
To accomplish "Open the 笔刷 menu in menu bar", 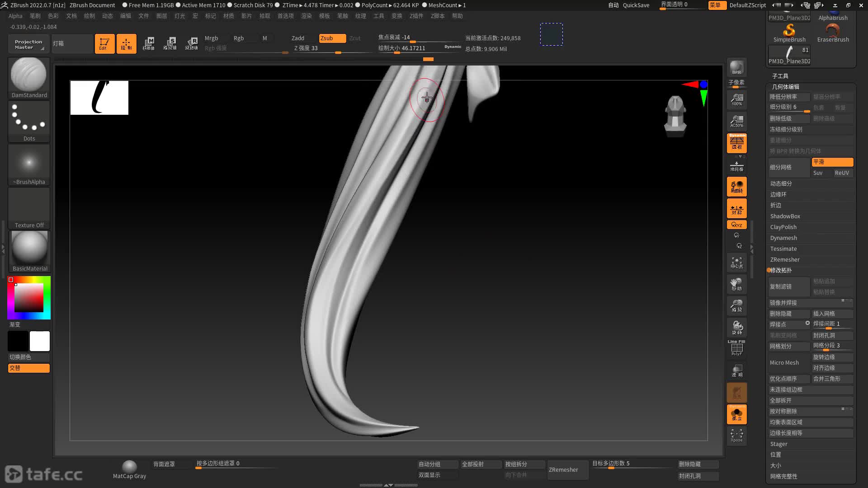I will [x=35, y=16].
